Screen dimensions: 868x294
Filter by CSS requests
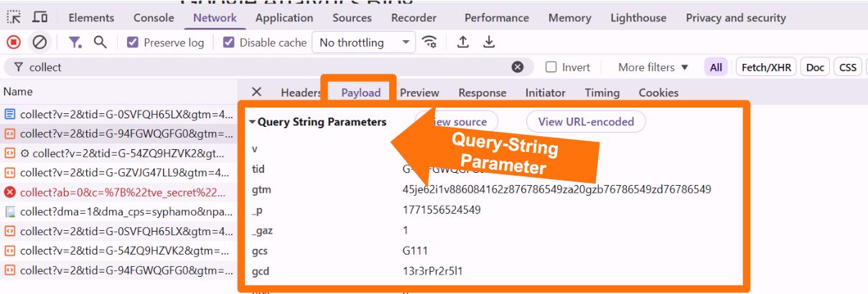coord(848,67)
